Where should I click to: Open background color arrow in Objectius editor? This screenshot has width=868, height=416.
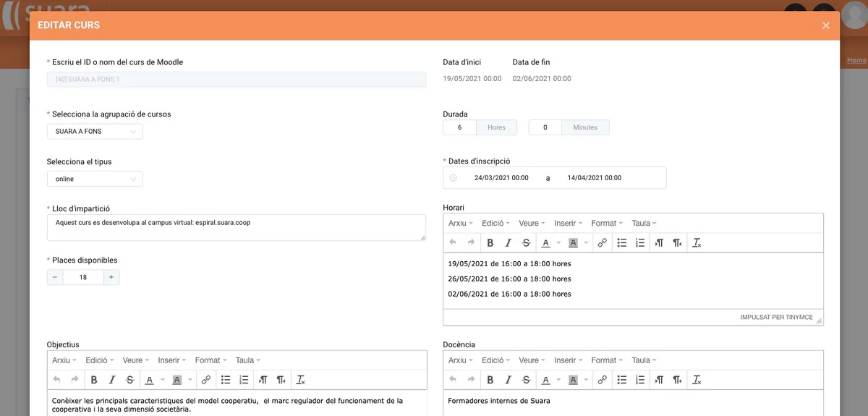click(x=189, y=380)
